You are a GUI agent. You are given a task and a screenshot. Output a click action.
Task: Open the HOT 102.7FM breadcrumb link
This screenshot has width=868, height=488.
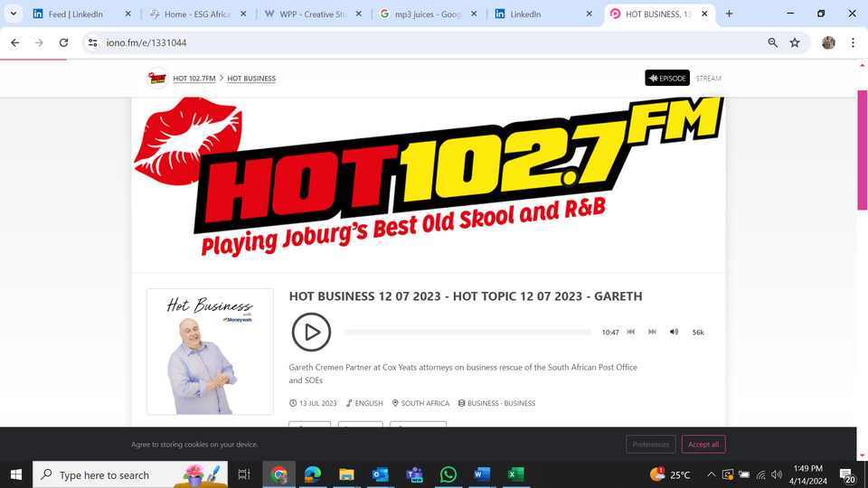click(194, 79)
